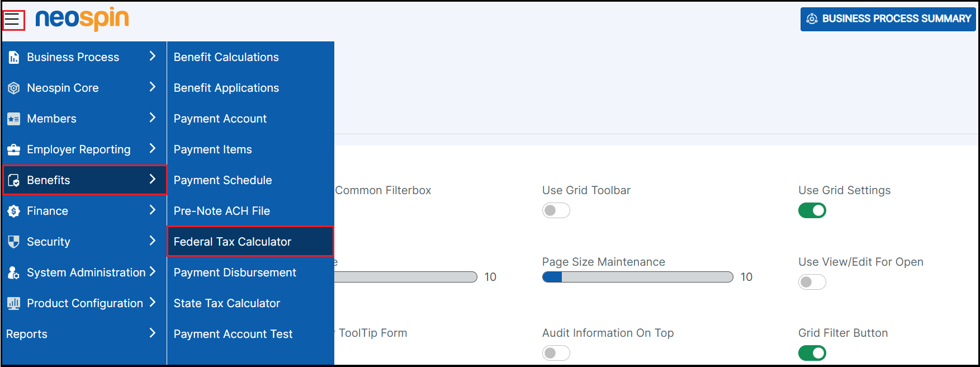Click the Product Configuration chart icon

click(x=14, y=303)
